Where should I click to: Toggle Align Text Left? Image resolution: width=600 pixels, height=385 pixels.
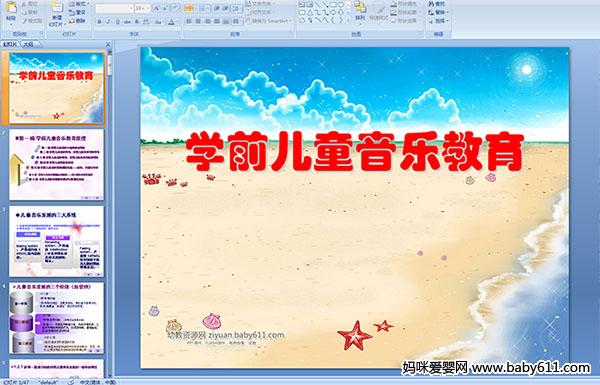tap(189, 21)
